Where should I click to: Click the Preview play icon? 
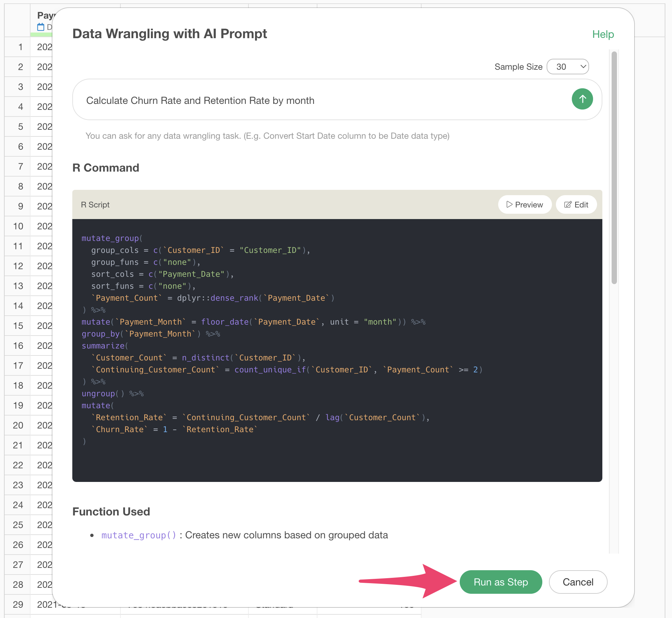509,204
